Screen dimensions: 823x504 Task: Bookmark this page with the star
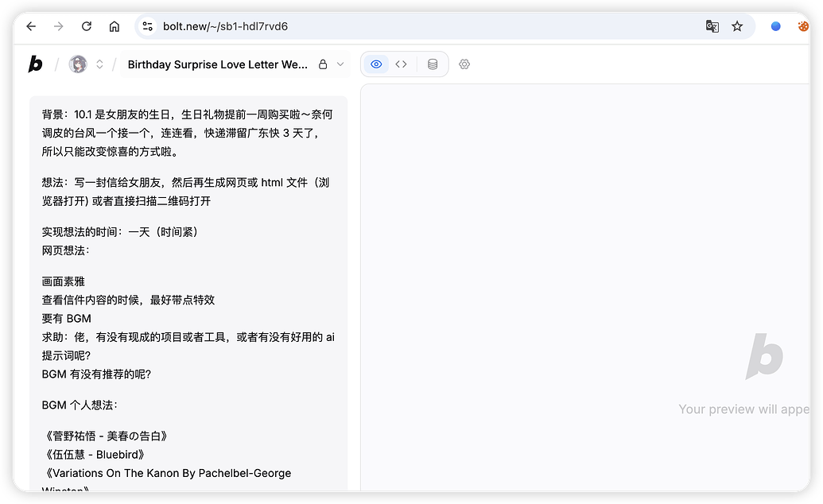[737, 26]
